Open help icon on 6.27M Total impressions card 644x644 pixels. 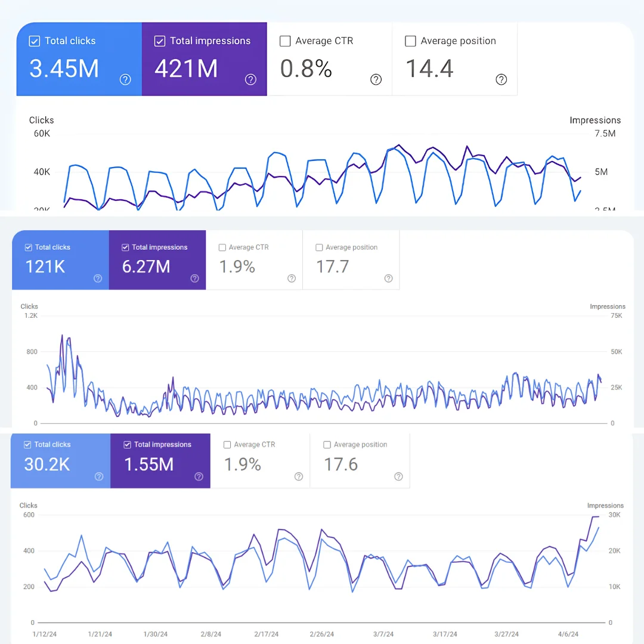click(x=194, y=278)
